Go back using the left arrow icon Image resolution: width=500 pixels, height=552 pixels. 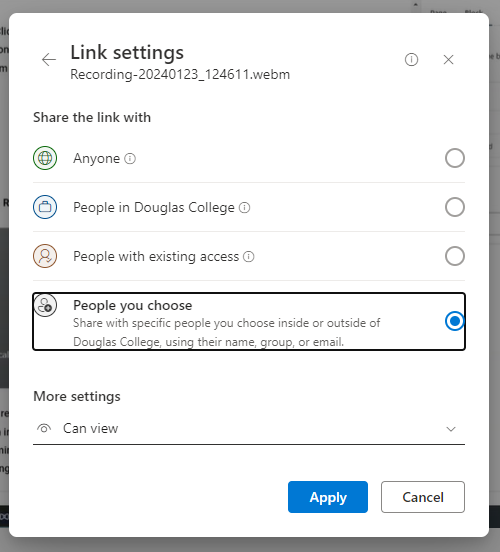49,59
